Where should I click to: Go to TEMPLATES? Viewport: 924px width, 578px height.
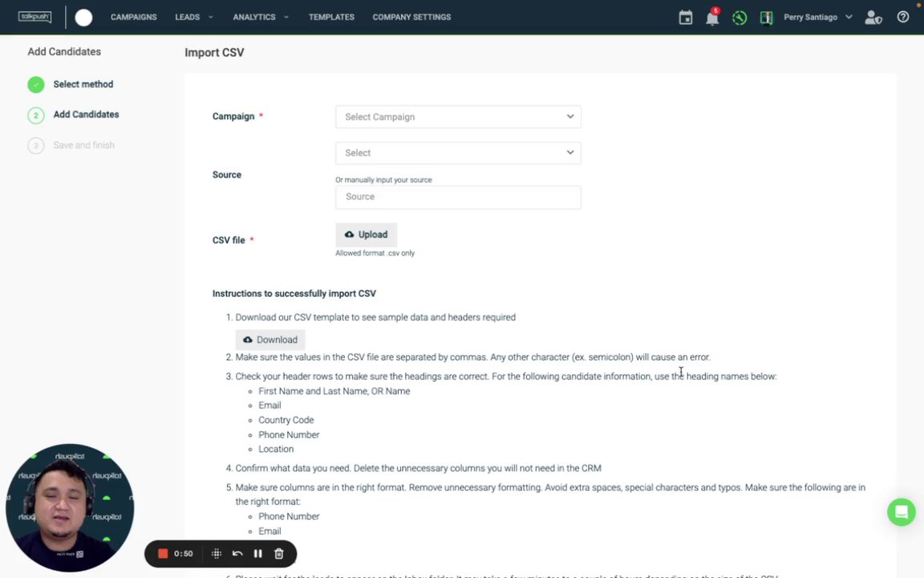click(x=331, y=17)
